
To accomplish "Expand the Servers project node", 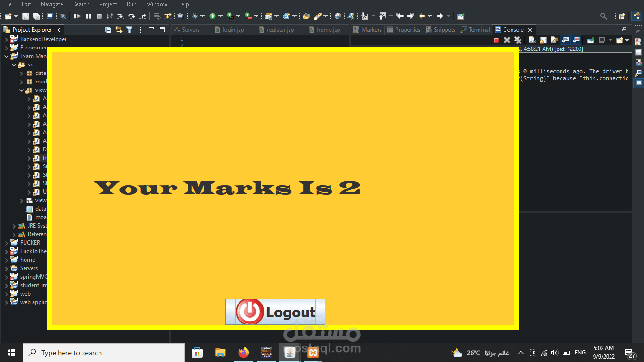I will coord(6,268).
